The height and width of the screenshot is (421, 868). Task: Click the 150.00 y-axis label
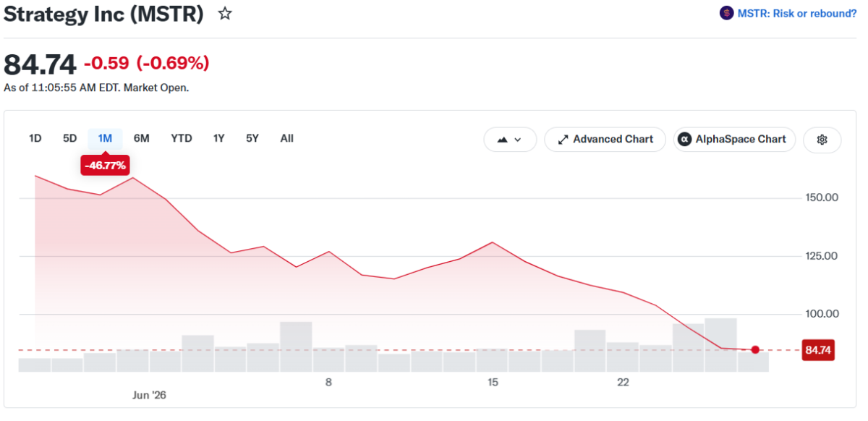point(822,197)
